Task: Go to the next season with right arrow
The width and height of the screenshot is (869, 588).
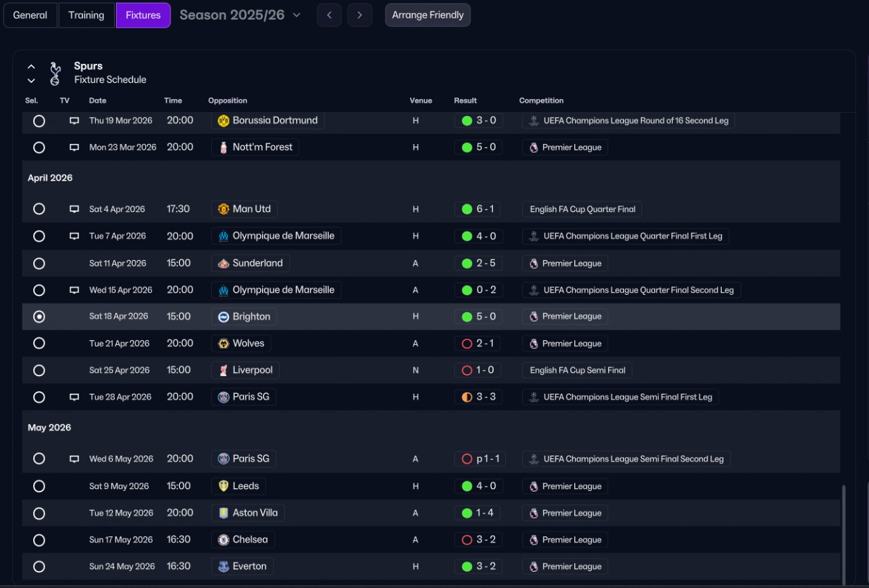Action: coord(360,15)
